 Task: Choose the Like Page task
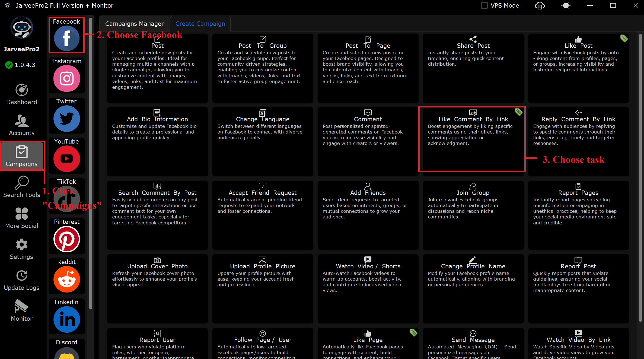point(368,344)
